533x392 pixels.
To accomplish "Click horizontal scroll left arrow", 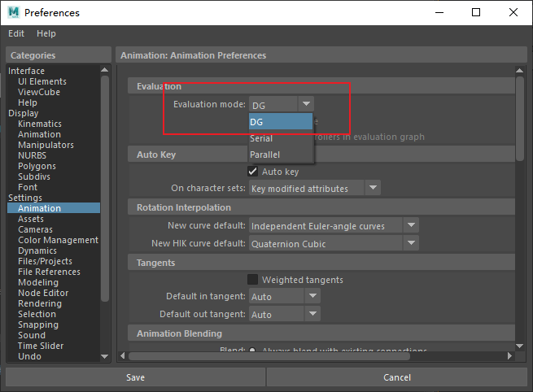I will pyautogui.click(x=123, y=355).
